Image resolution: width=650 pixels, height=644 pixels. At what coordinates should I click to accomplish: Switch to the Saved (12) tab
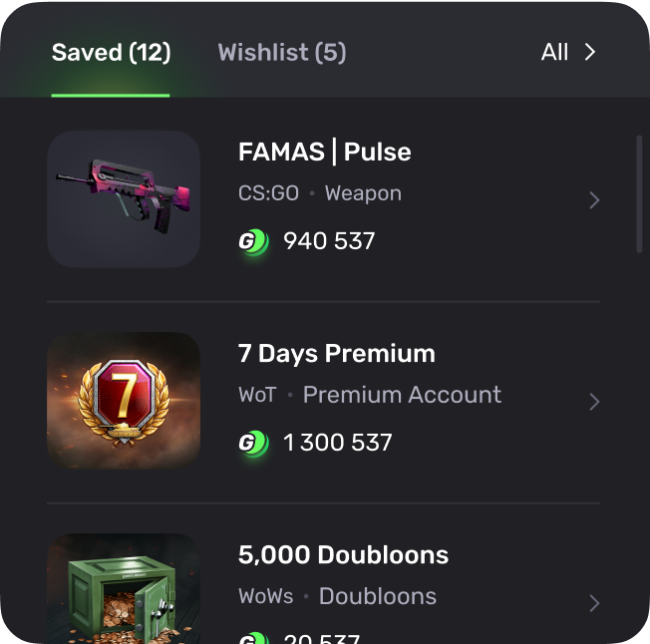click(x=111, y=53)
